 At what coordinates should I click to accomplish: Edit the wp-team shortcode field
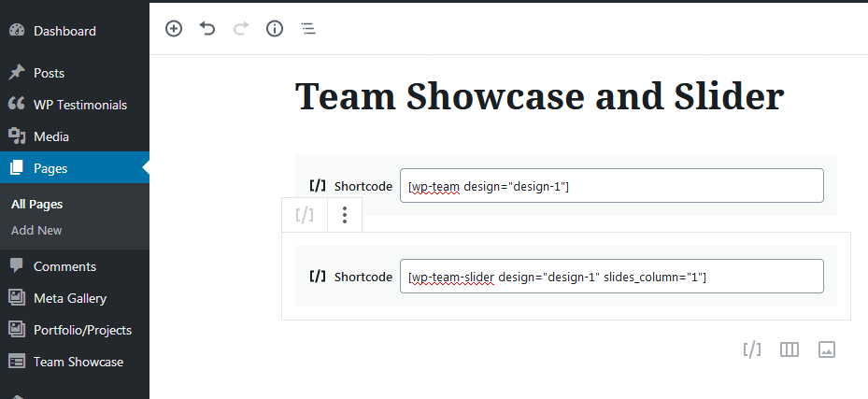(x=612, y=185)
